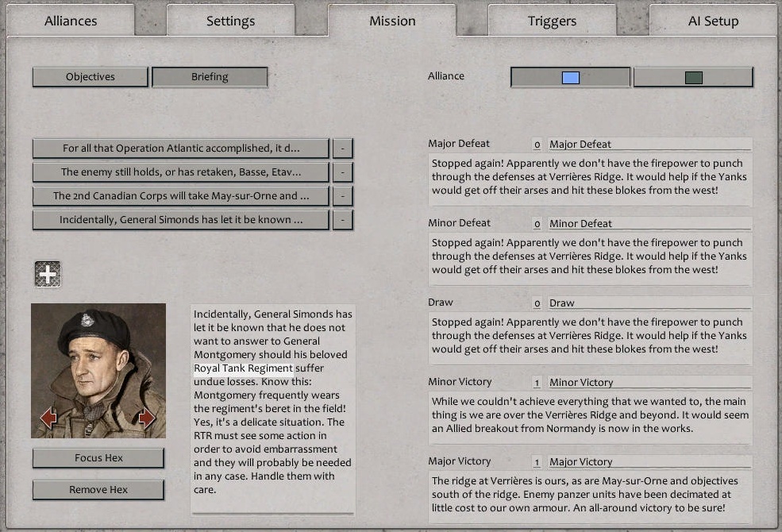Remove the "Operation Atlantic" briefing line

tap(342, 148)
